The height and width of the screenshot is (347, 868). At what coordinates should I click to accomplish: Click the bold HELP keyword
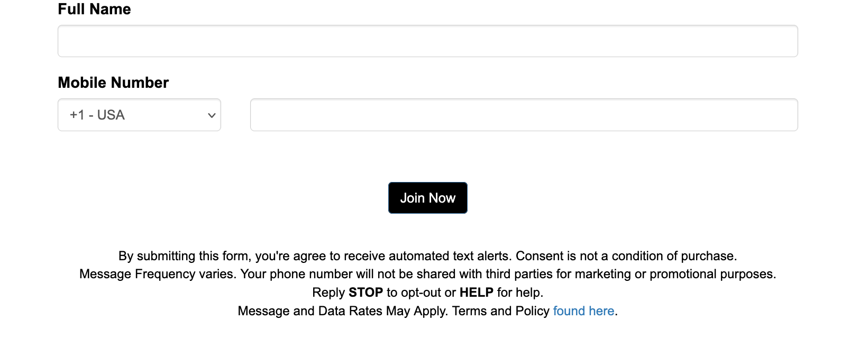click(x=476, y=293)
